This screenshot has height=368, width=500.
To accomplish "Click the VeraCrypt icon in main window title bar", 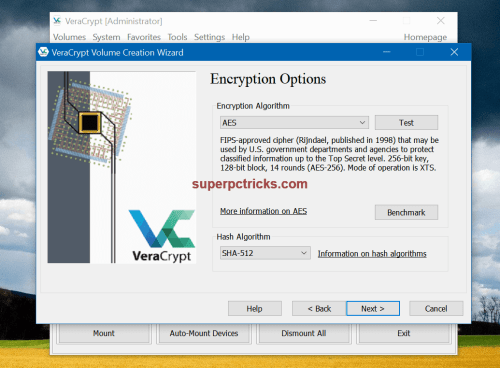I will pos(57,21).
